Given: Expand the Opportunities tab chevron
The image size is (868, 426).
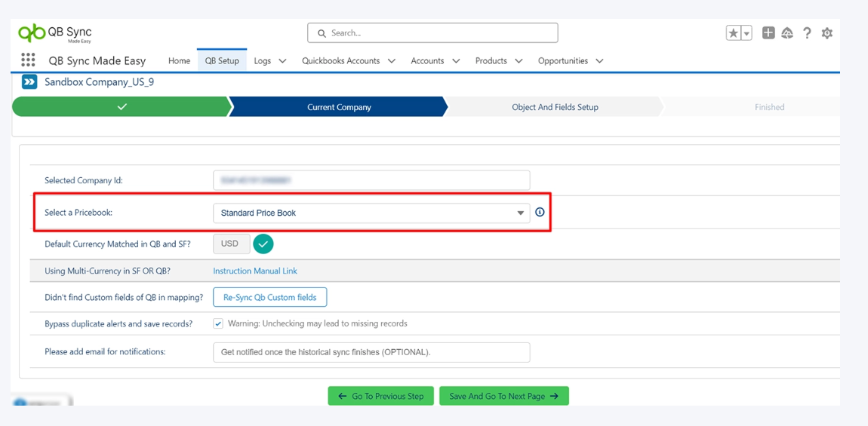Looking at the screenshot, I should (x=599, y=61).
